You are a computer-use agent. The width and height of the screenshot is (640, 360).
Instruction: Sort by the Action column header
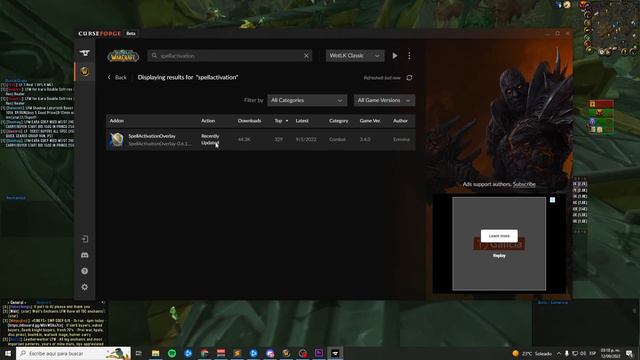click(208, 121)
